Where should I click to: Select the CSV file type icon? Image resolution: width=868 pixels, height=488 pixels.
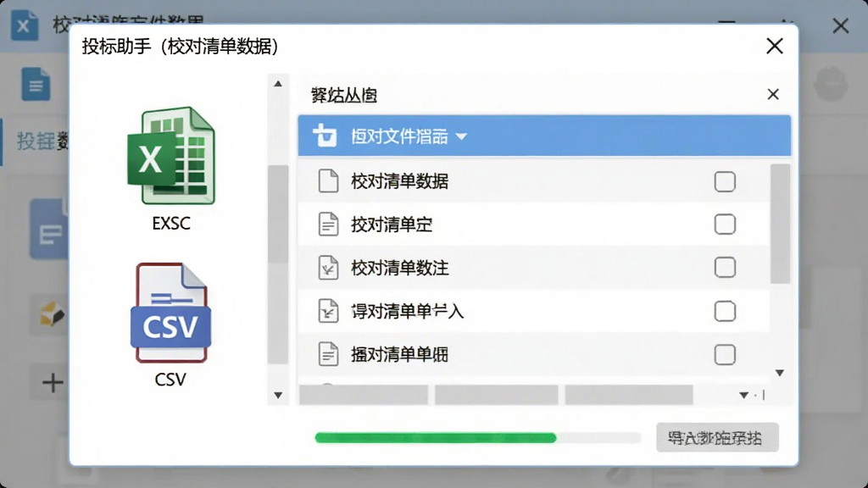[x=170, y=313]
